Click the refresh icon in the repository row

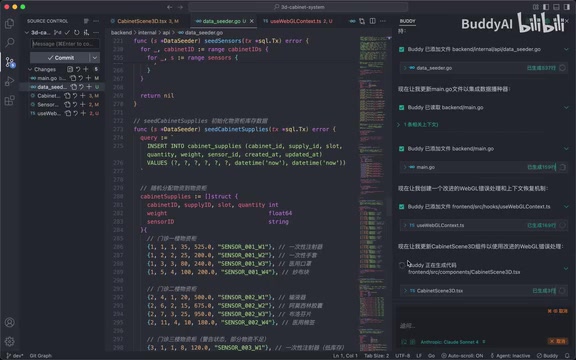coord(76,33)
